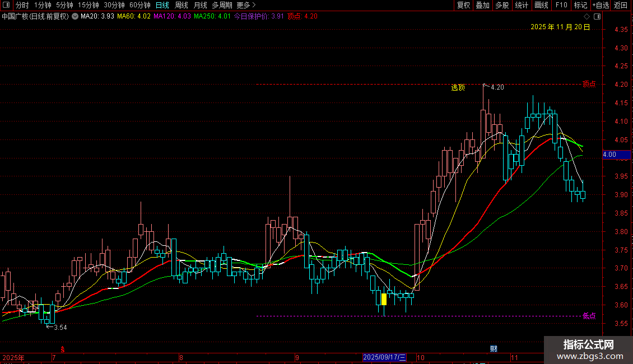Viewport: 633px width, 364px height.
Task: Select the 日线 daily chart tab
Action: (162, 5)
